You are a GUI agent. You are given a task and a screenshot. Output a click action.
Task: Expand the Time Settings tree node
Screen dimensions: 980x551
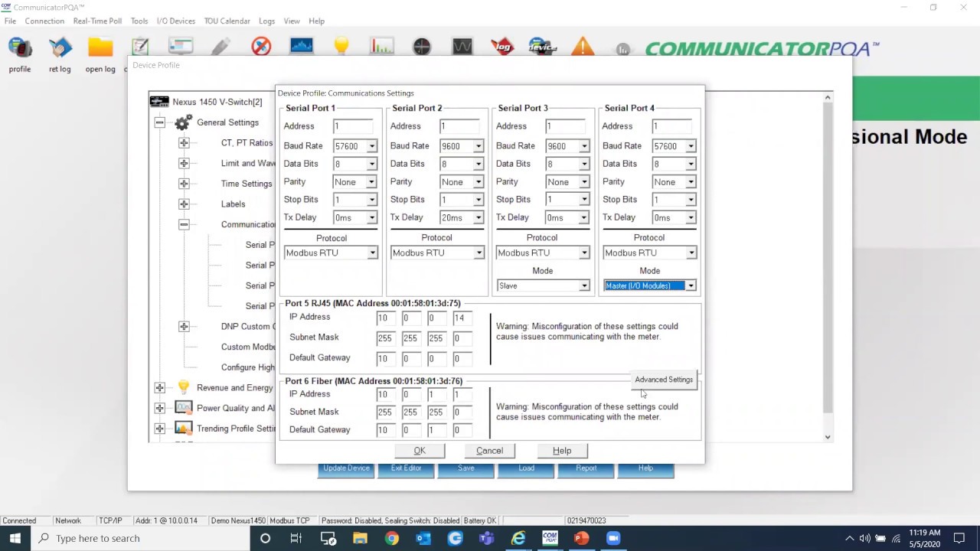184,184
